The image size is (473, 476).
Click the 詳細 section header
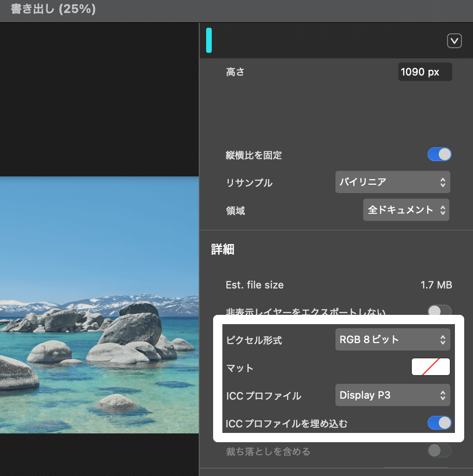tap(221, 250)
